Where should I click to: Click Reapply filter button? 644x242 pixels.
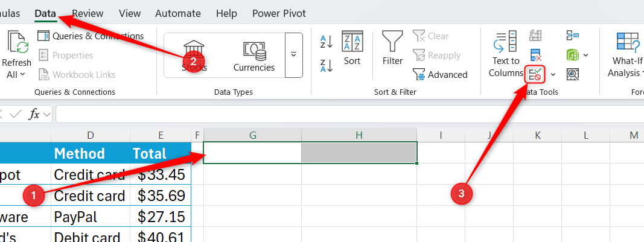tap(436, 56)
